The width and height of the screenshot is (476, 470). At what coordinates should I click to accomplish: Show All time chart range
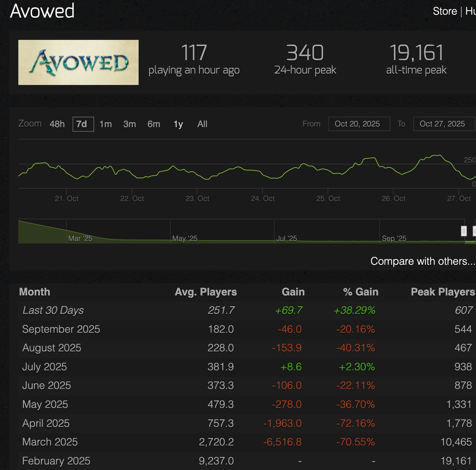[x=202, y=124]
